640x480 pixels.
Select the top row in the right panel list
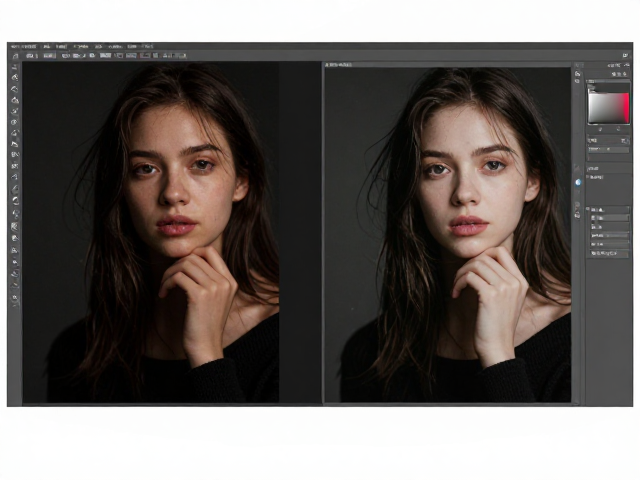click(610, 210)
